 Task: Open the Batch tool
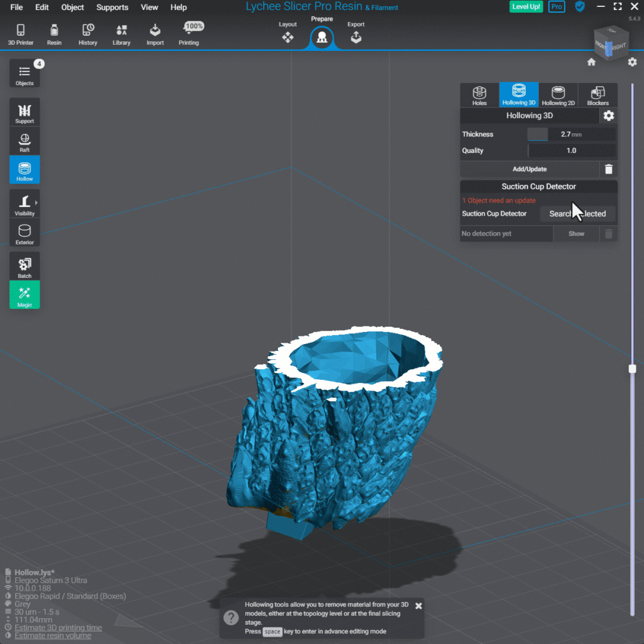point(25,266)
